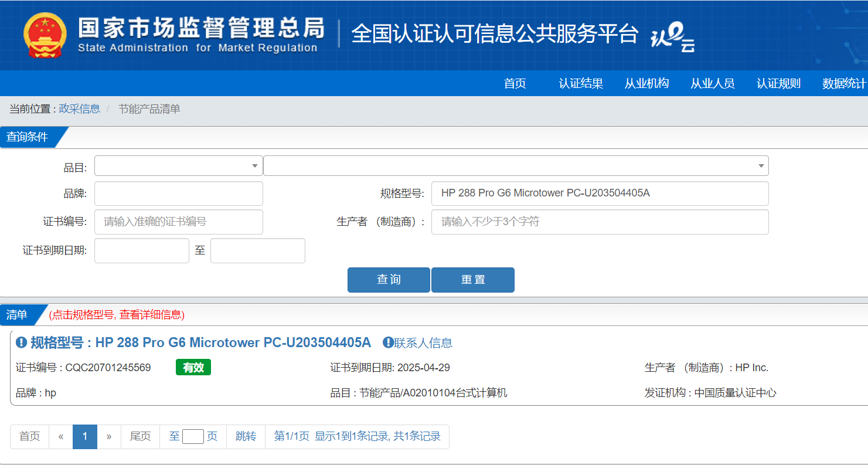This screenshot has height=465, width=868.
Task: Click the 全国认证认可信息公共服务平台 title
Action: coord(495,34)
